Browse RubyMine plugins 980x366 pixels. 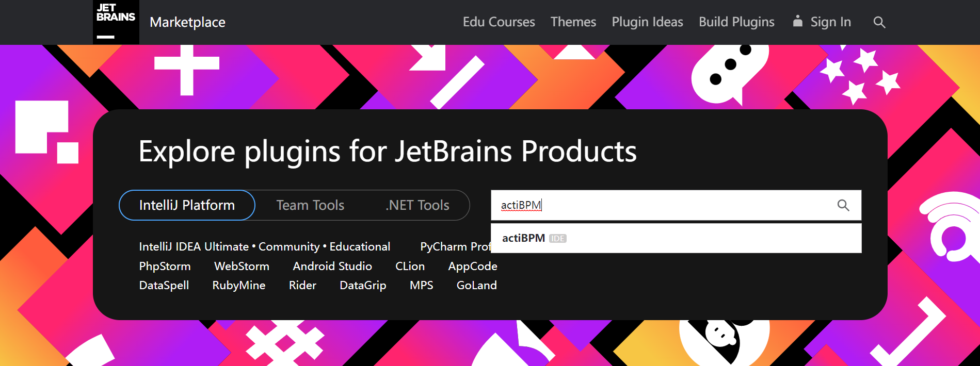point(239,285)
